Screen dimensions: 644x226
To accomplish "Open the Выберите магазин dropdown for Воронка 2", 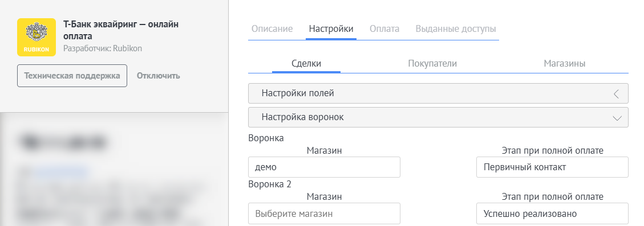I will (325, 213).
